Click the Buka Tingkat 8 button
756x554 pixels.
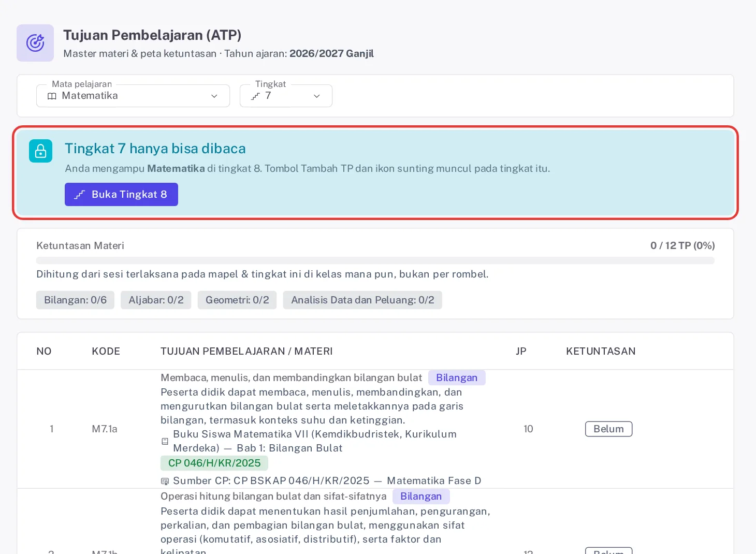click(x=121, y=194)
